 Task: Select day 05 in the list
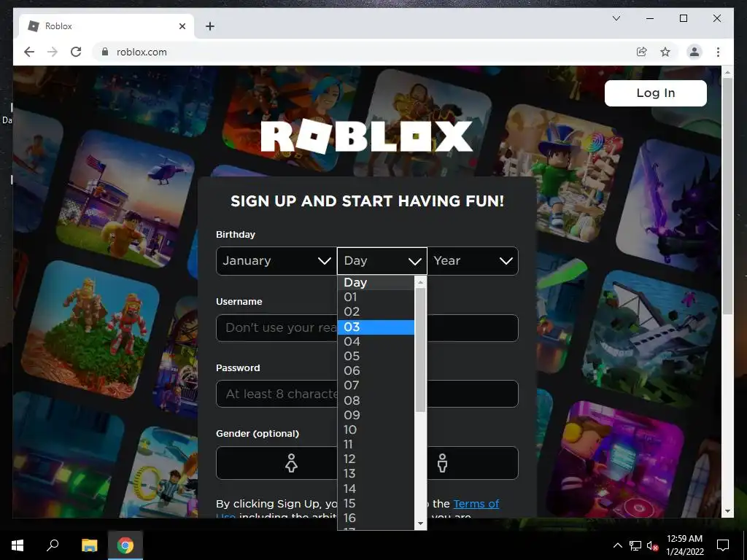(x=376, y=356)
